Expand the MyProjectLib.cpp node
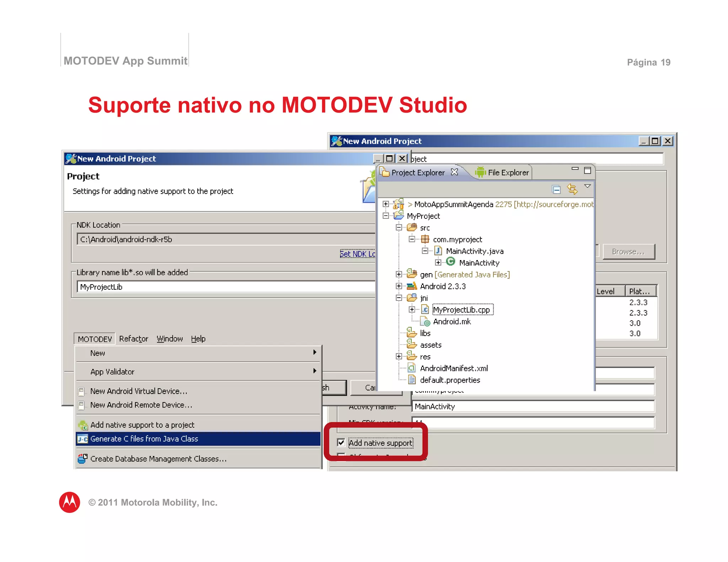The width and height of the screenshot is (728, 562). click(412, 309)
